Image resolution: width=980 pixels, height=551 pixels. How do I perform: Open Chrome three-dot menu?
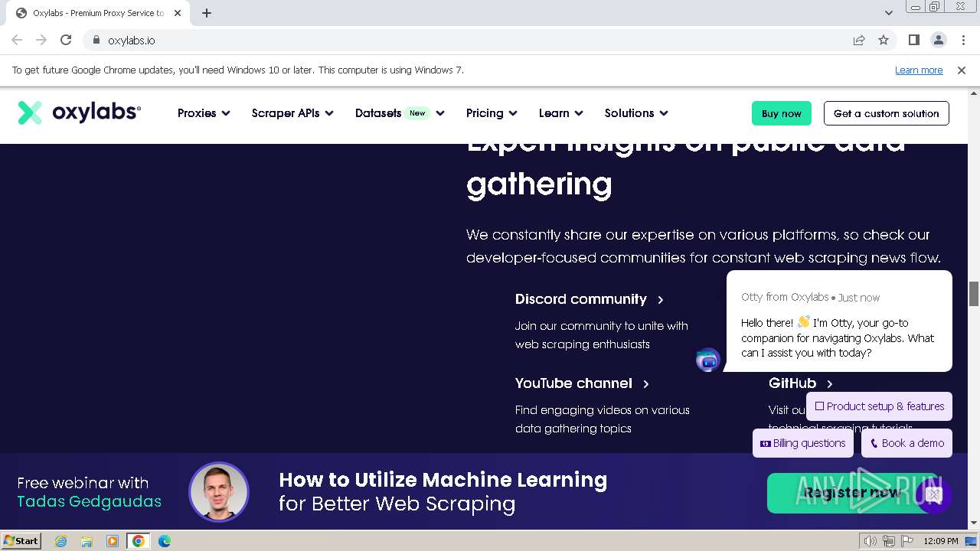point(962,40)
